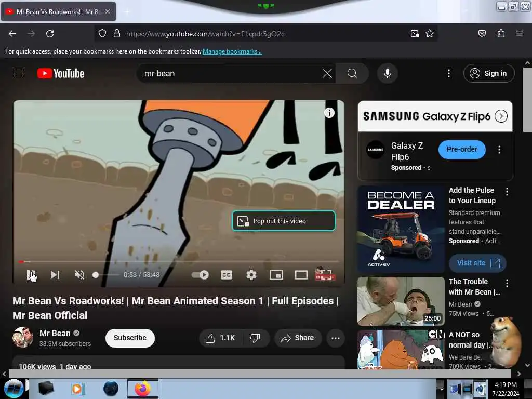Switch to miniplayer mode

coord(276,275)
